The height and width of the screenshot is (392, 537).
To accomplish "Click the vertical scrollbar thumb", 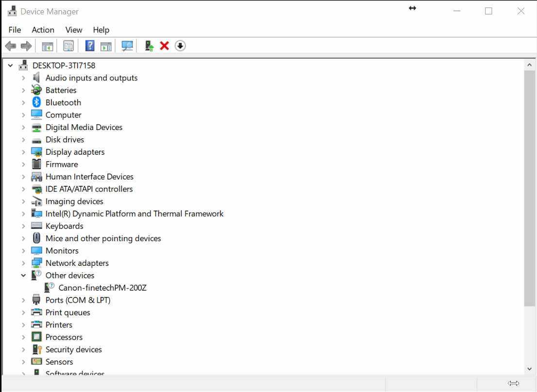I will click(x=529, y=188).
